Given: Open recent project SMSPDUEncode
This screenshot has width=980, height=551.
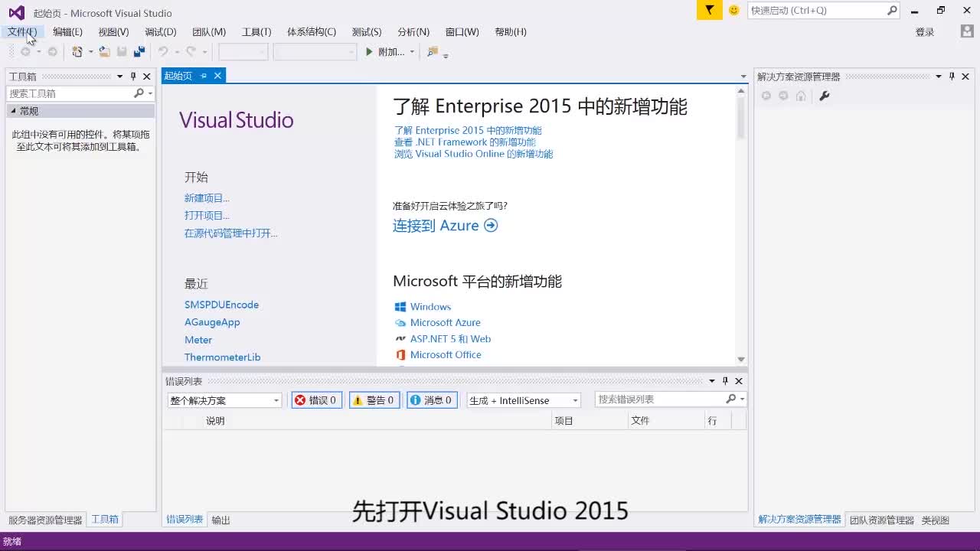Looking at the screenshot, I should click(x=221, y=305).
